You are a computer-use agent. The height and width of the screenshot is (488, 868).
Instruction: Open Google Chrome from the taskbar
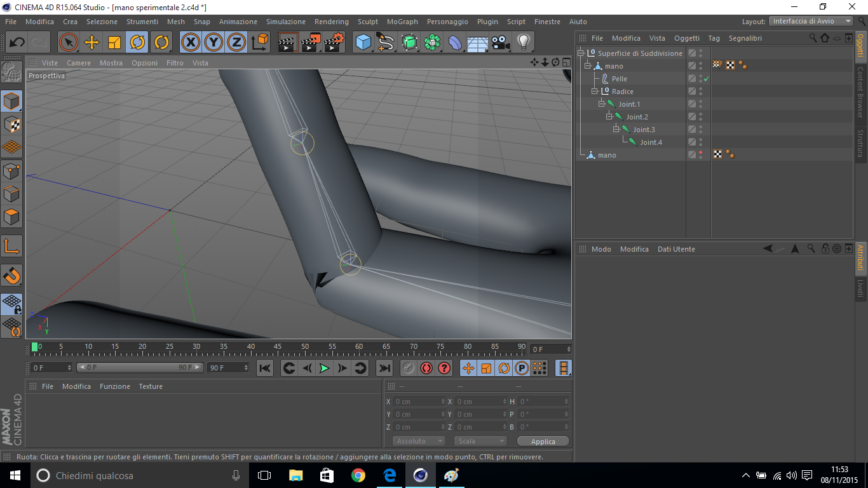(x=358, y=475)
